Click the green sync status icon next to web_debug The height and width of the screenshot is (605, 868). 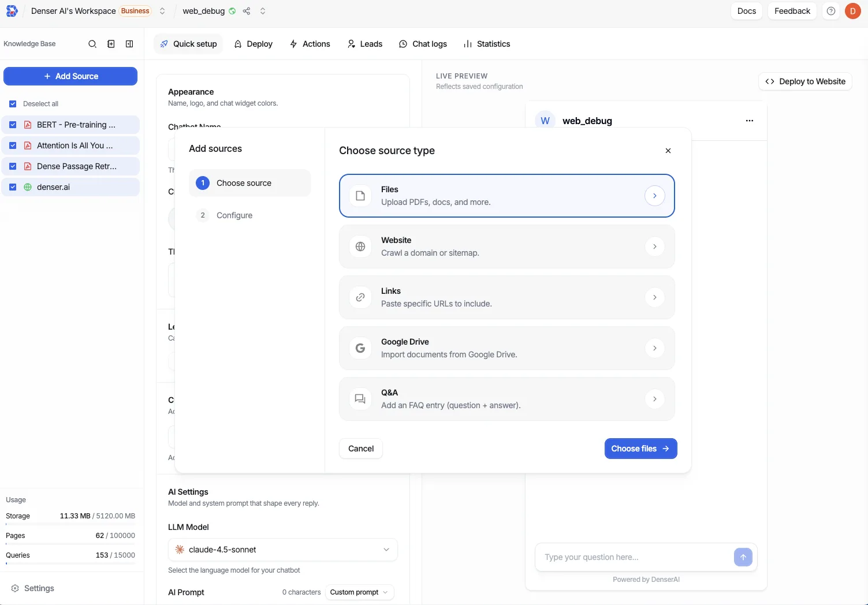(232, 11)
